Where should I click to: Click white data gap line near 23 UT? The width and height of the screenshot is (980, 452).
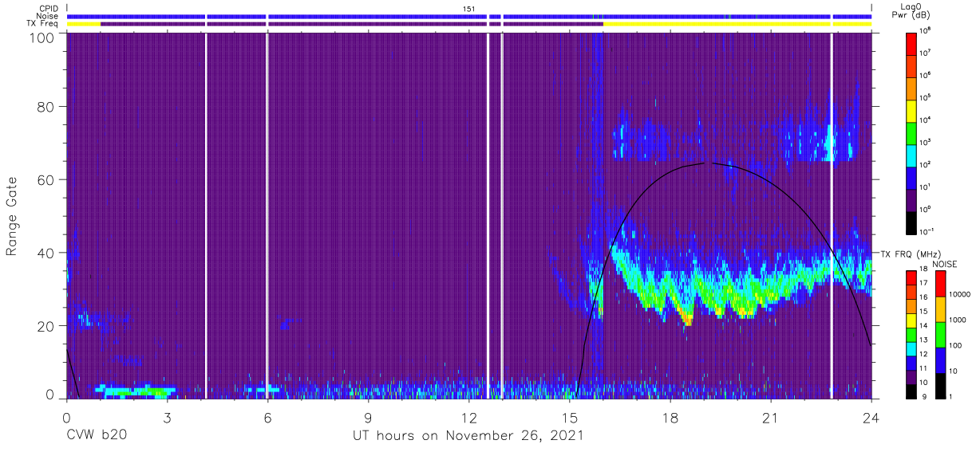pyautogui.click(x=832, y=216)
